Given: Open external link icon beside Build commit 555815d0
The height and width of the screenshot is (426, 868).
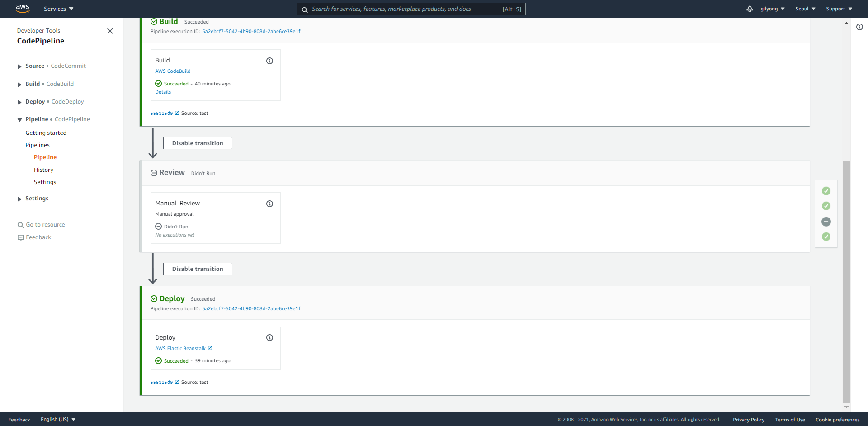Looking at the screenshot, I should click(177, 113).
